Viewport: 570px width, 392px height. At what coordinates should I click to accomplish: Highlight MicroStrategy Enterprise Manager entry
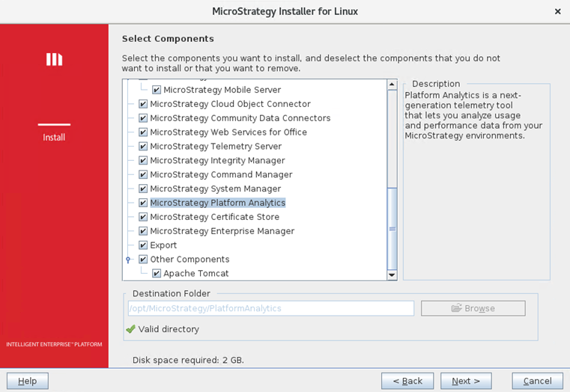(x=222, y=231)
